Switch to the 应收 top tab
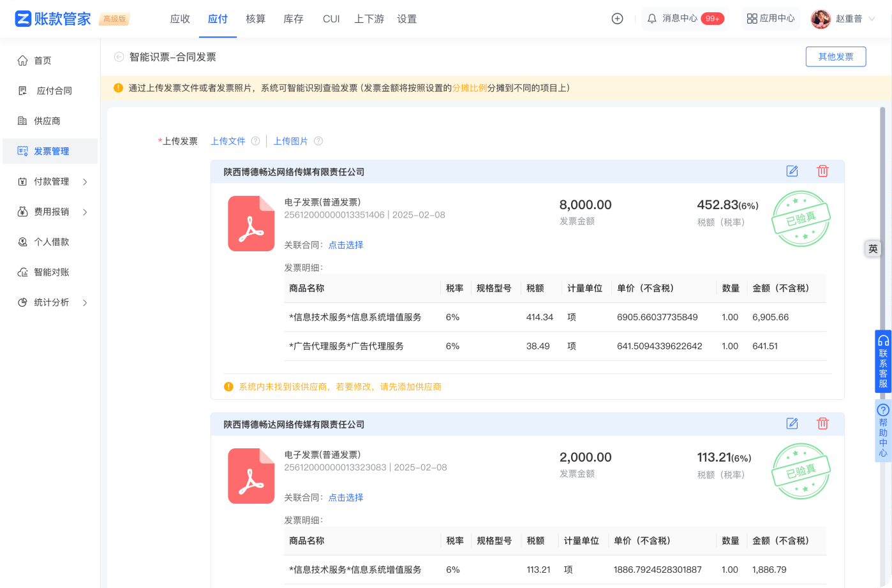 point(180,18)
